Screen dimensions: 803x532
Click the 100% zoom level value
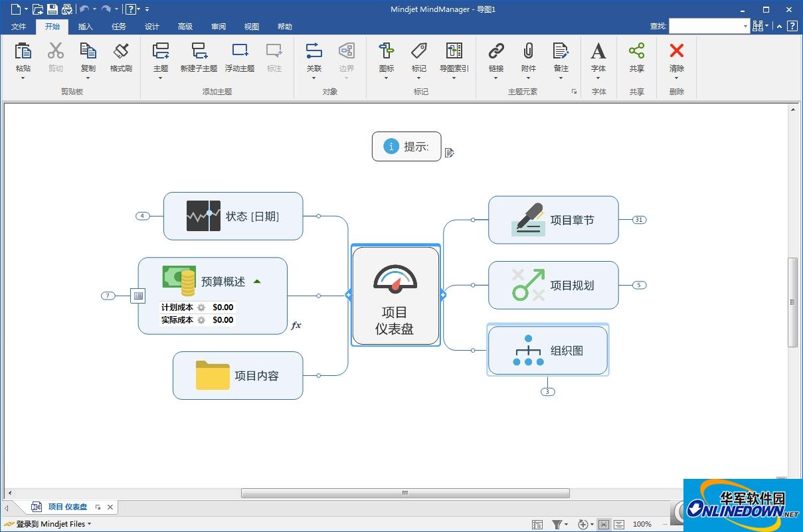[x=642, y=525]
